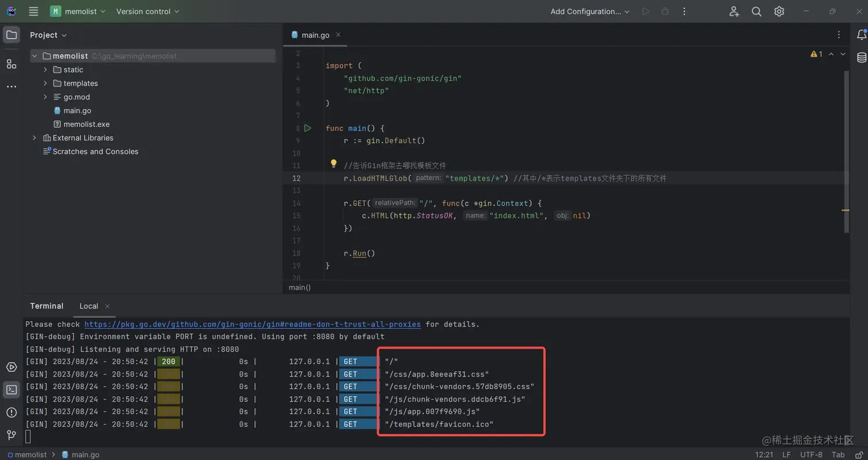The height and width of the screenshot is (460, 868).
Task: Open Search Everywhere magnifier
Action: pos(757,11)
